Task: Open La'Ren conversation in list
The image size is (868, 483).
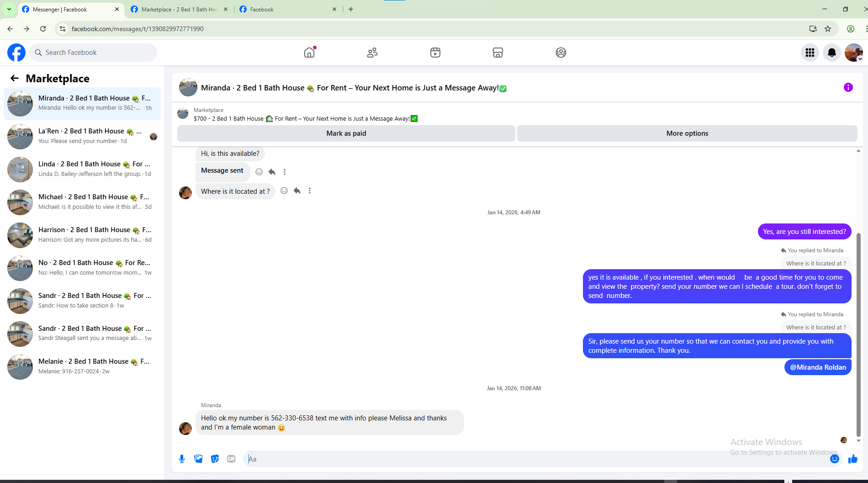Action: (x=82, y=137)
